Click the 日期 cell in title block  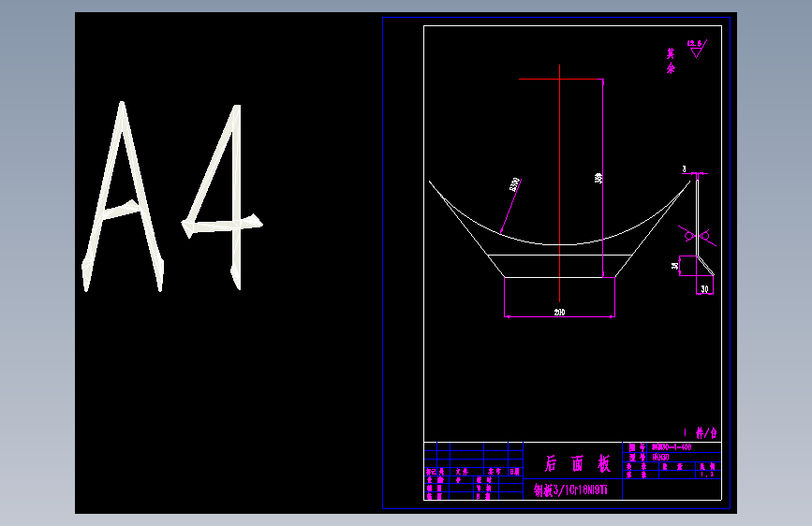tap(515, 472)
